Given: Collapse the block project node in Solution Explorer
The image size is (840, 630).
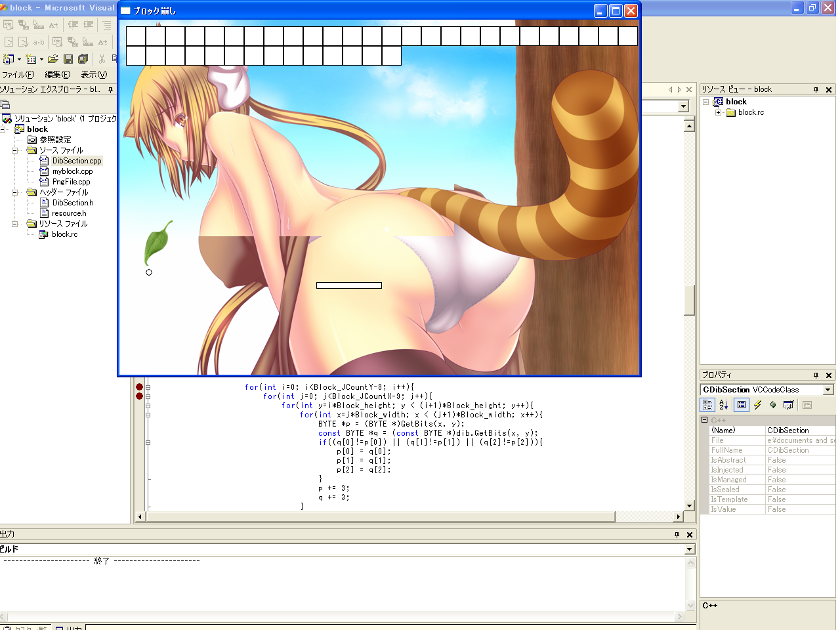Looking at the screenshot, I should click(x=3, y=129).
